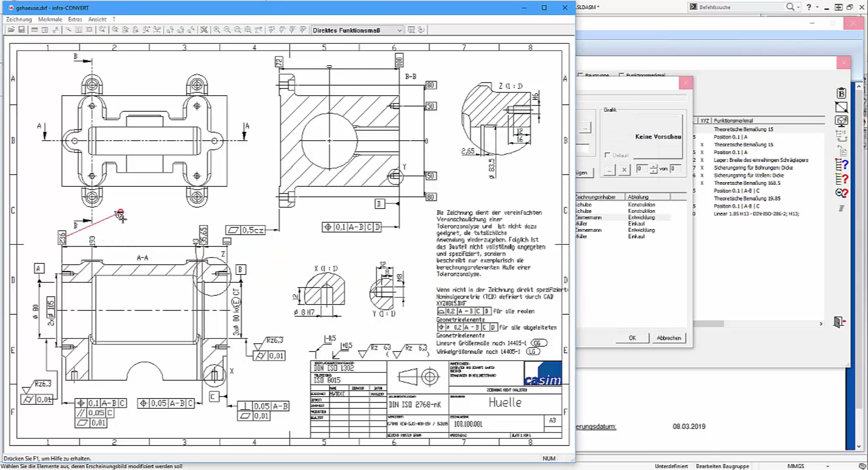
Task: Click the stepper arrows beside the von field
Action: (653, 169)
